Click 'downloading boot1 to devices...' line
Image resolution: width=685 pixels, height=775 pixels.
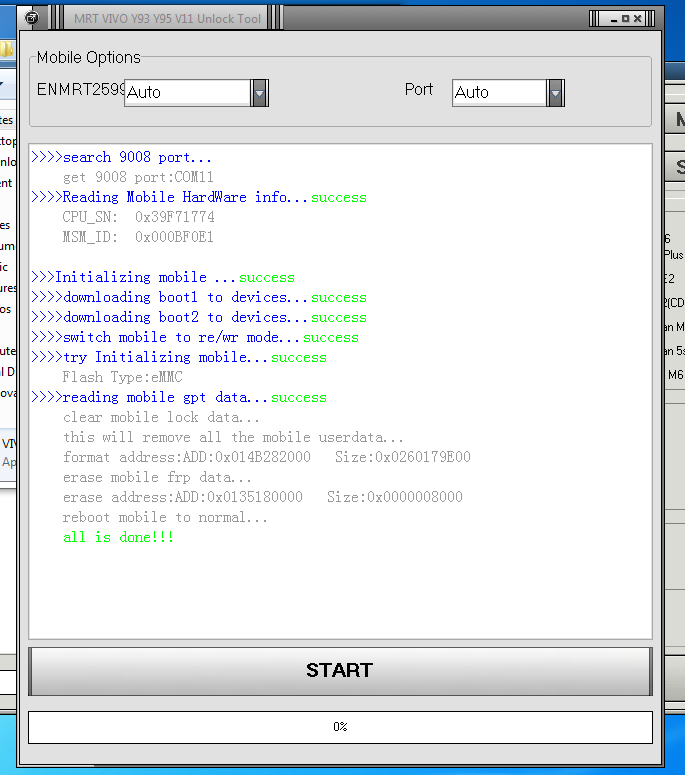(199, 297)
